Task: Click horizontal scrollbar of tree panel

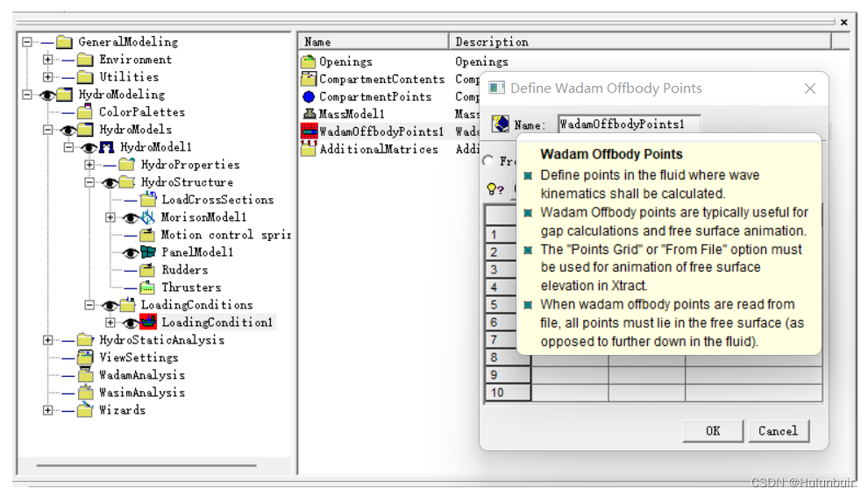Action: pos(146,465)
